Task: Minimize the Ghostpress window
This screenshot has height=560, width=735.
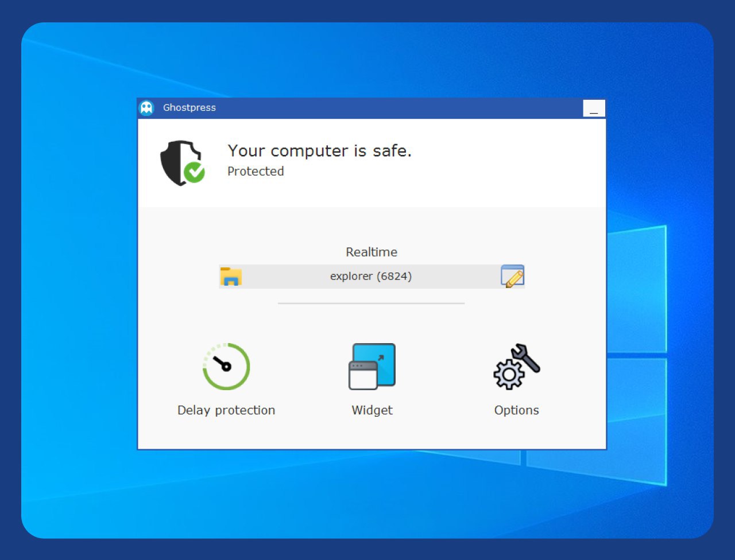Action: point(594,108)
